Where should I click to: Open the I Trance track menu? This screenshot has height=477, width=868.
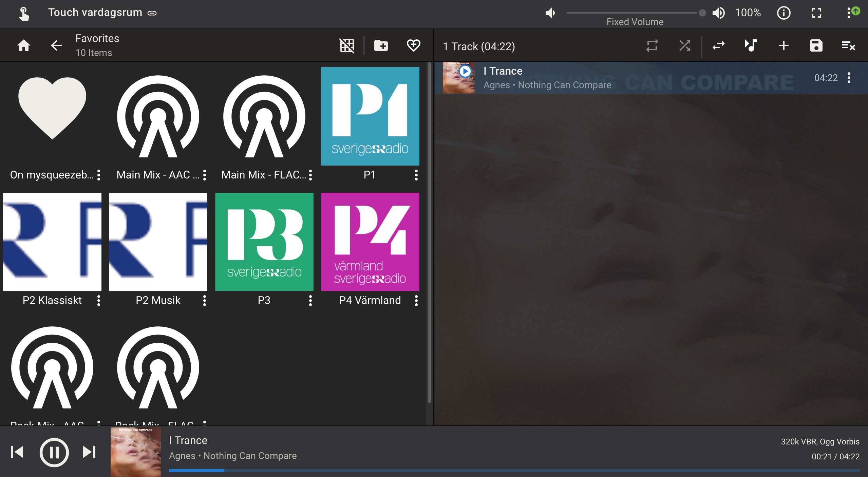point(849,78)
